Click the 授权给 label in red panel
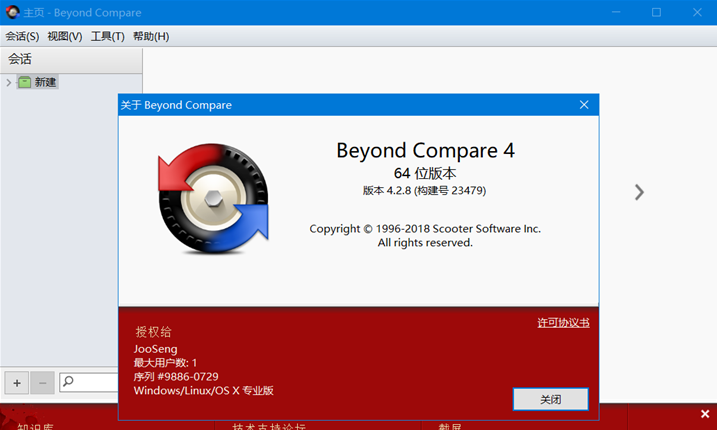The image size is (717, 430). [153, 332]
